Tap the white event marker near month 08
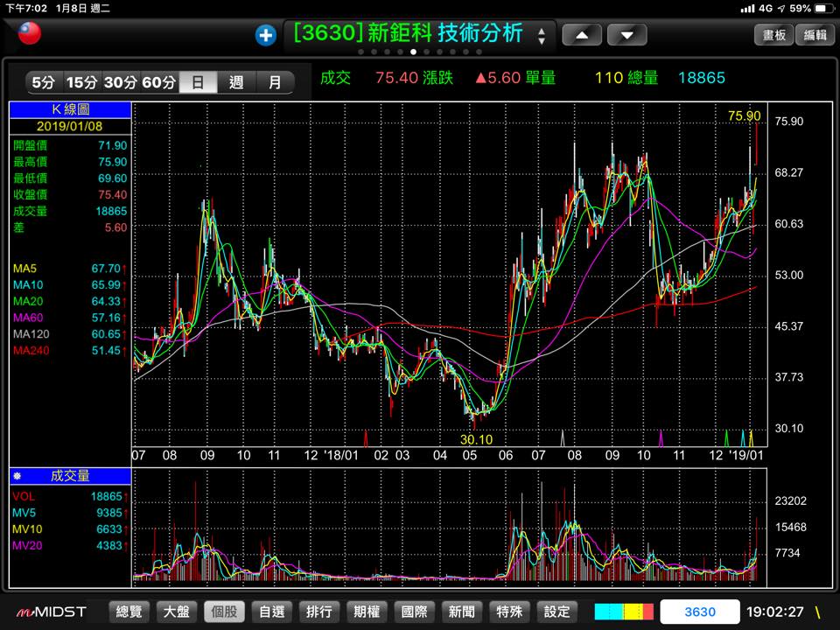Viewport: 840px width, 630px height. click(562, 438)
